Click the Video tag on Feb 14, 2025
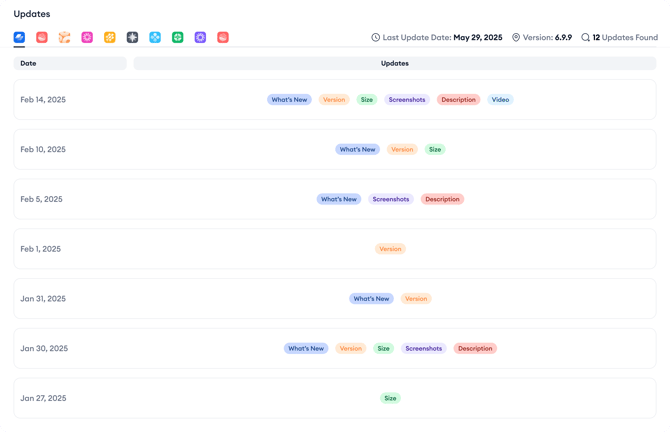 click(500, 100)
